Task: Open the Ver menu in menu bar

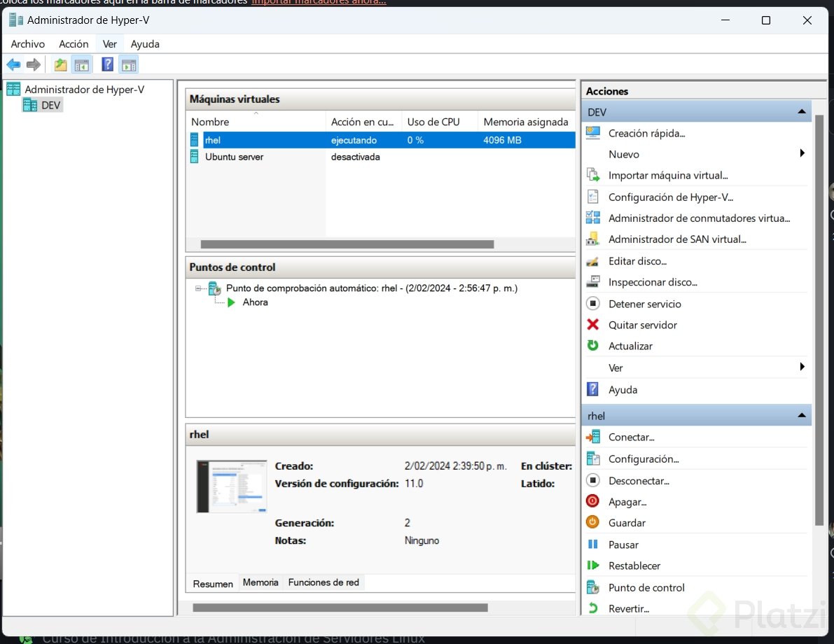Action: (x=109, y=44)
